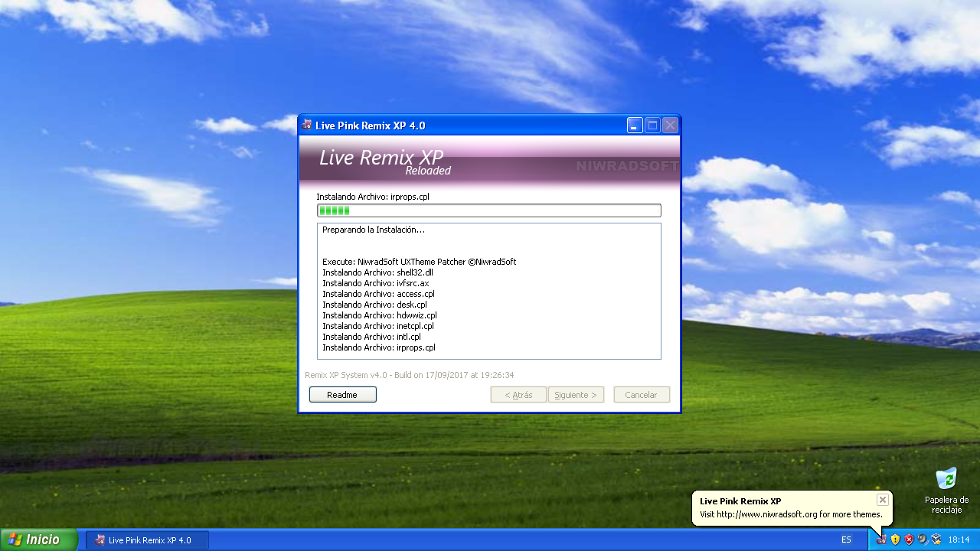Click the Siguiente next button
Viewport: 980px width, 551px height.
pyautogui.click(x=576, y=395)
